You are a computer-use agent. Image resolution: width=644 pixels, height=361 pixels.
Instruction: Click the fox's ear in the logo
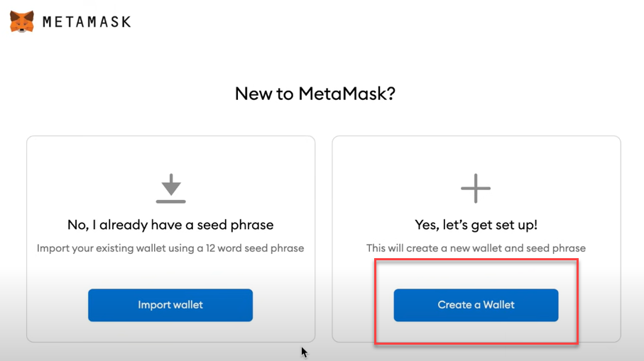[14, 15]
